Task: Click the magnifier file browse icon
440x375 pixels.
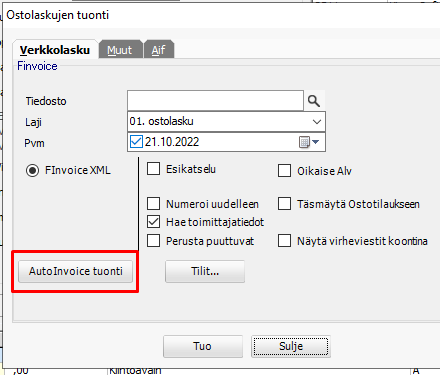Action: tap(314, 101)
